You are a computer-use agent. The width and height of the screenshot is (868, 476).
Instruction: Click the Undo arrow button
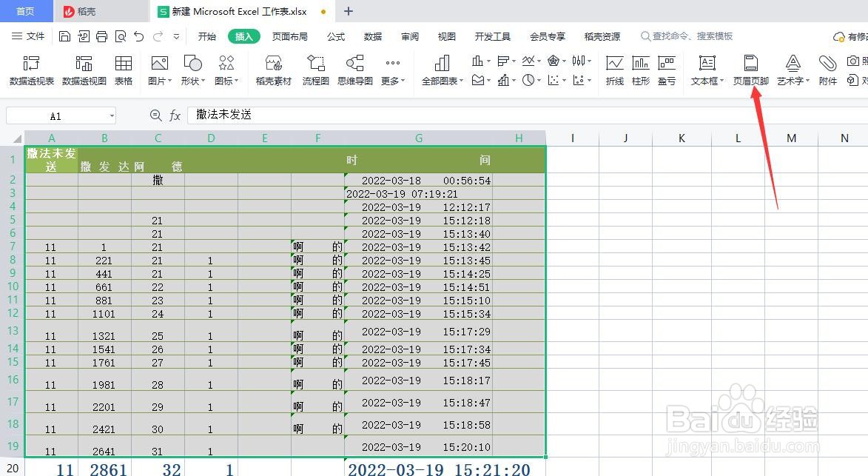pos(138,36)
